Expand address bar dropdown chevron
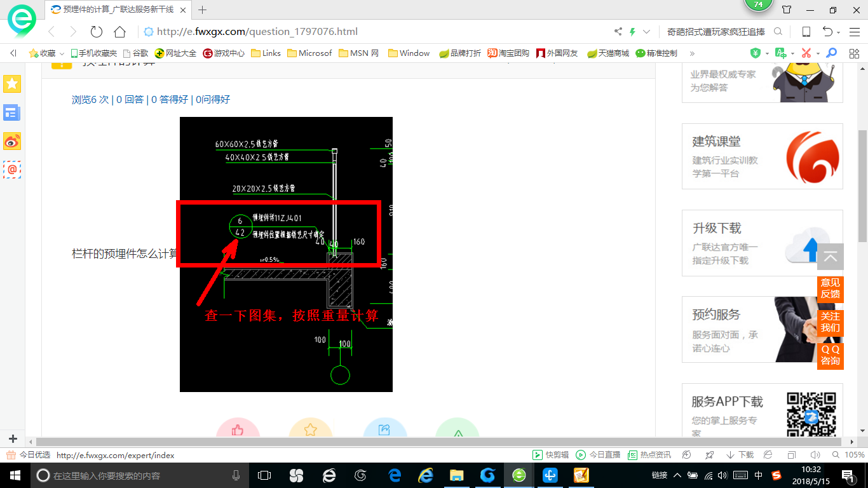The image size is (868, 488). pyautogui.click(x=646, y=32)
